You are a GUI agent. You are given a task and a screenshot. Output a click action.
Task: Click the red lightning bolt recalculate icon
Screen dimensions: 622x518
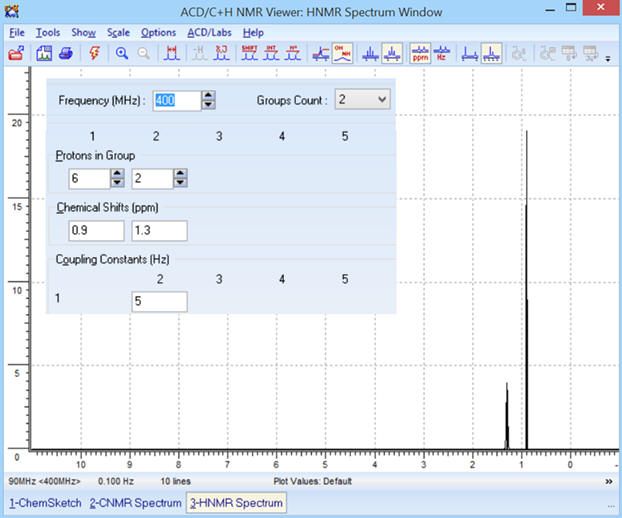click(94, 53)
